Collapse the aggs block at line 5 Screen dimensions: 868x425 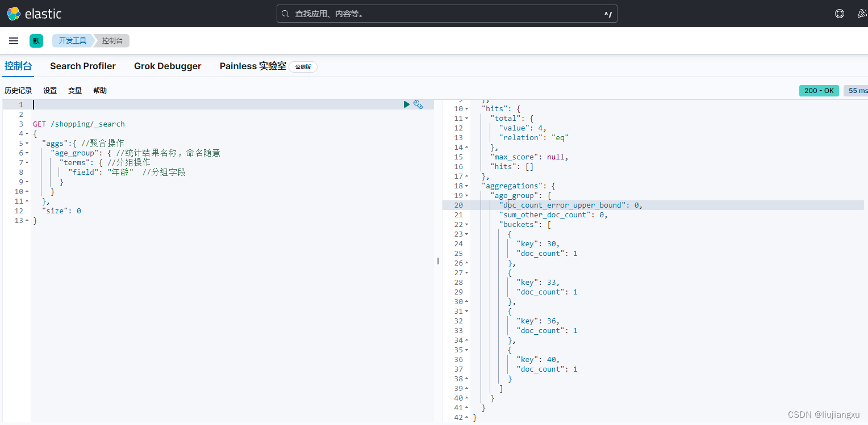click(27, 144)
